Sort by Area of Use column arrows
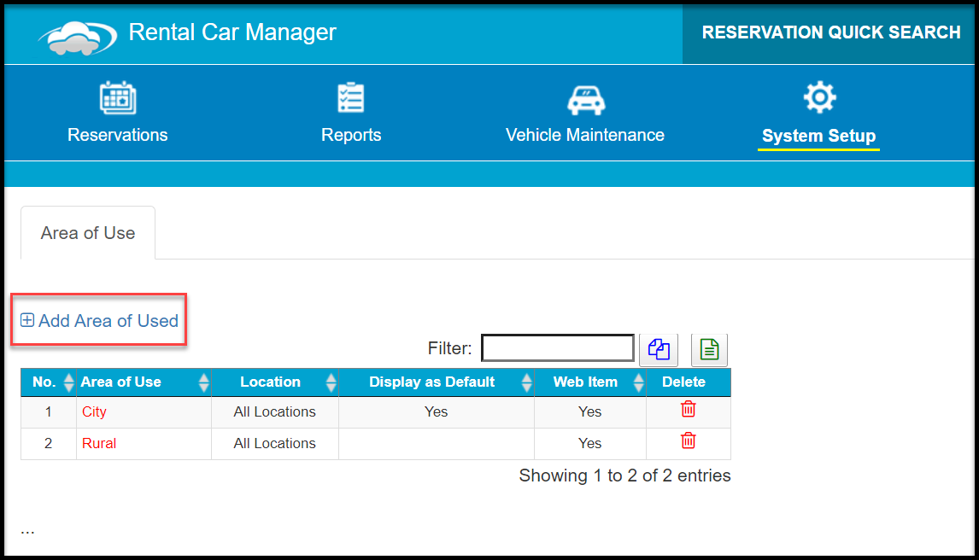The image size is (979, 560). pos(203,382)
